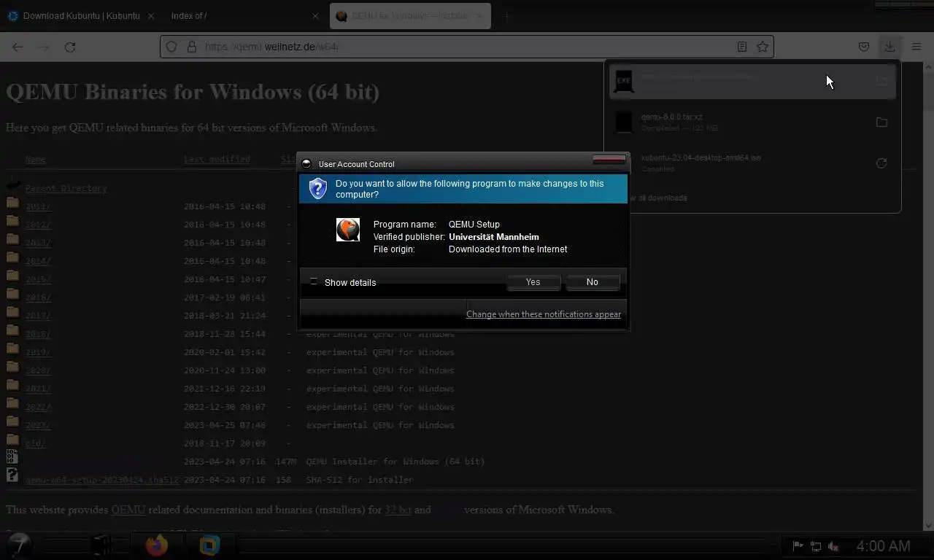Image resolution: width=934 pixels, height=560 pixels.
Task: Switch to Download Kubuntu browser tab
Action: pyautogui.click(x=80, y=15)
